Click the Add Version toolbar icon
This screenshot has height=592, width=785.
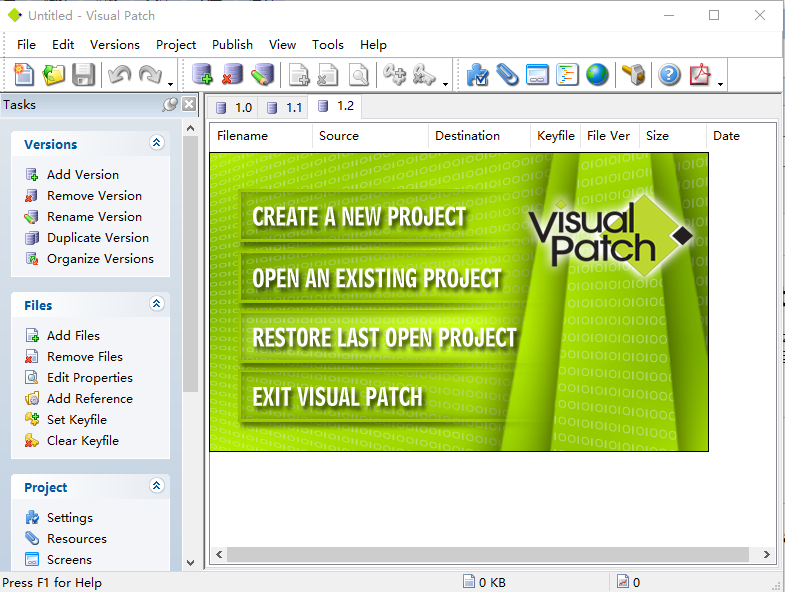tap(202, 75)
